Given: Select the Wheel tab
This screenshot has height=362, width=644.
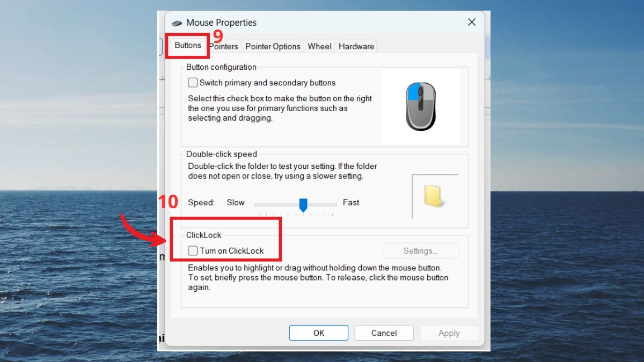Looking at the screenshot, I should coord(319,47).
